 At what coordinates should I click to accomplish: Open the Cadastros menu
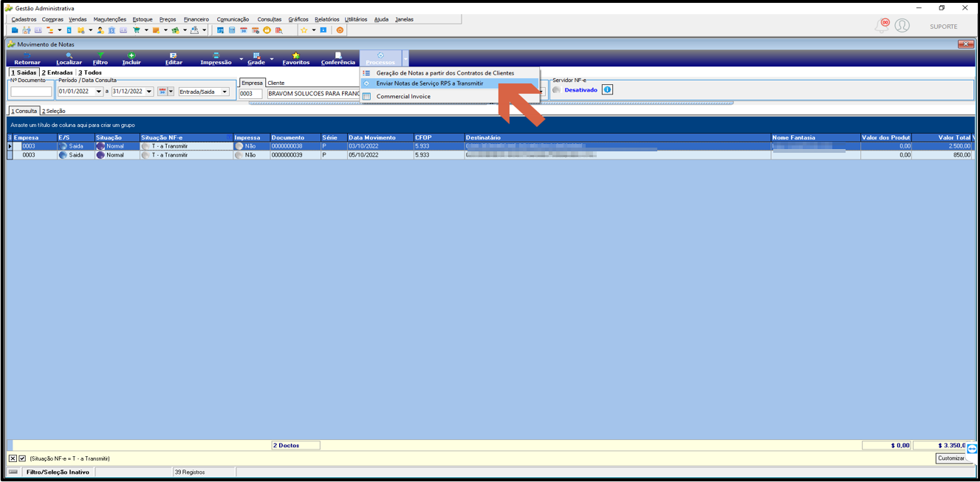[x=24, y=19]
